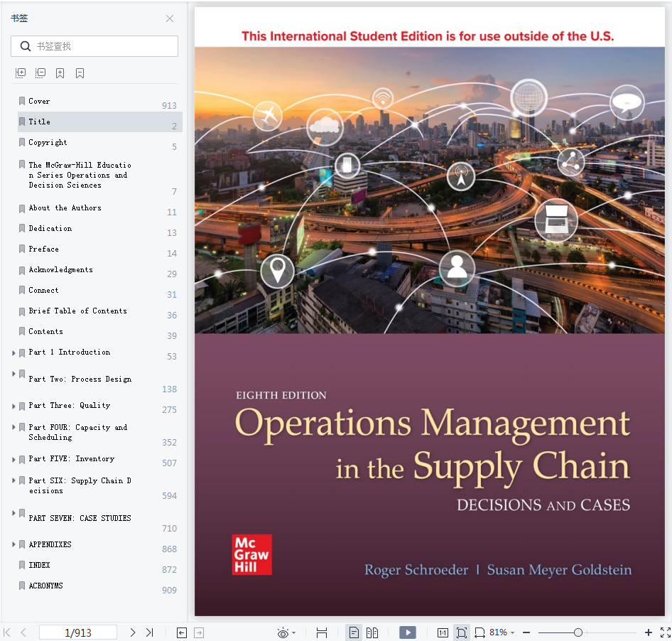Viewport: 672px width, 641px height.
Task: Go to the Preface bookmark
Action: pyautogui.click(x=44, y=249)
